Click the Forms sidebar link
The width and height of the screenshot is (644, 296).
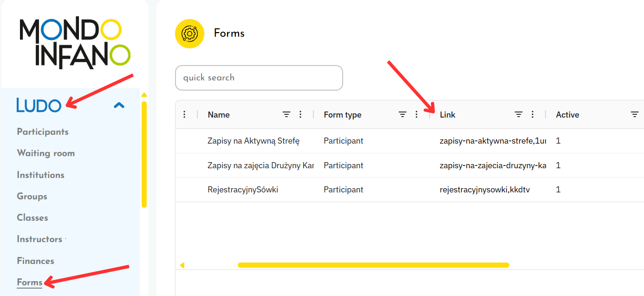[30, 283]
